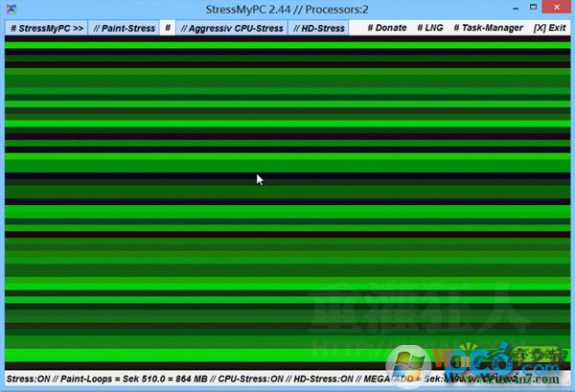Image resolution: width=575 pixels, height=392 pixels.
Task: Toggle // Aggressiv CPU-Stress
Action: pyautogui.click(x=232, y=28)
